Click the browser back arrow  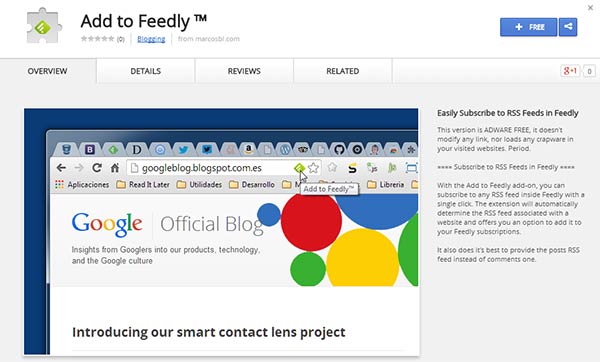pyautogui.click(x=61, y=168)
